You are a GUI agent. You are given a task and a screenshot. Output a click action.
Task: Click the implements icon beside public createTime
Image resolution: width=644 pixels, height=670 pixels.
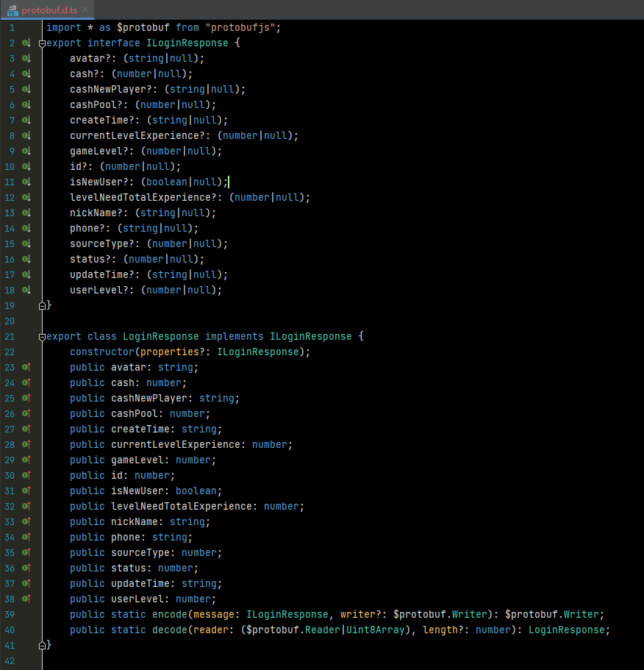(x=26, y=429)
